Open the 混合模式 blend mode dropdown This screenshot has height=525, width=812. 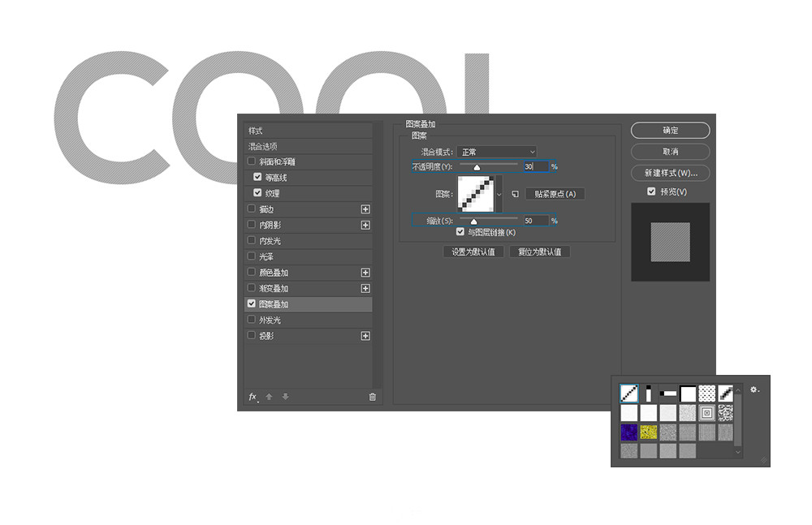click(x=497, y=152)
